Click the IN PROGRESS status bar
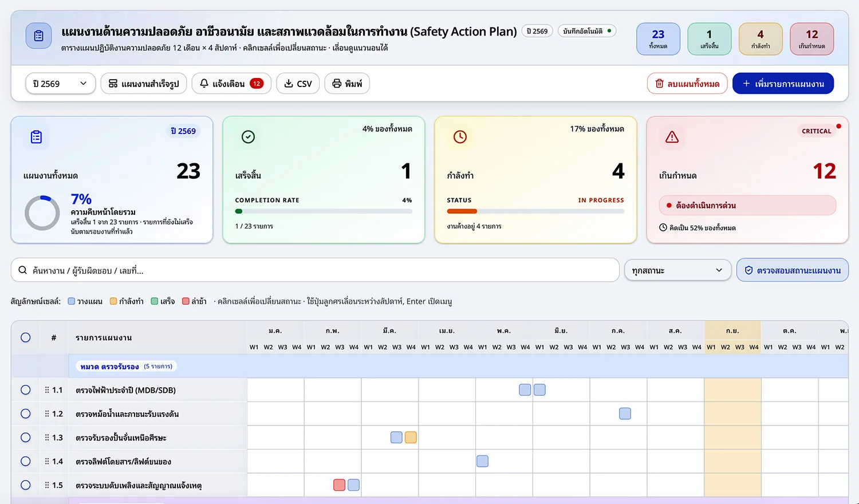Viewport: 859px width, 504px height. (535, 211)
